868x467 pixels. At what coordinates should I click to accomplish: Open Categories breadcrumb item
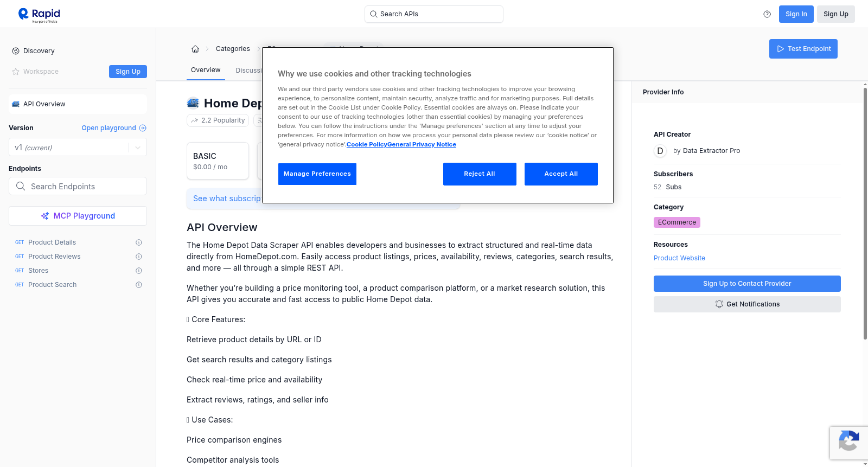tap(233, 49)
